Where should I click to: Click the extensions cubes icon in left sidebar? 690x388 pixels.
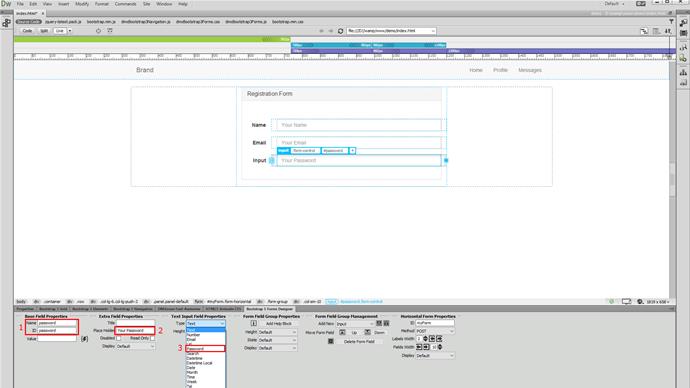6,23
